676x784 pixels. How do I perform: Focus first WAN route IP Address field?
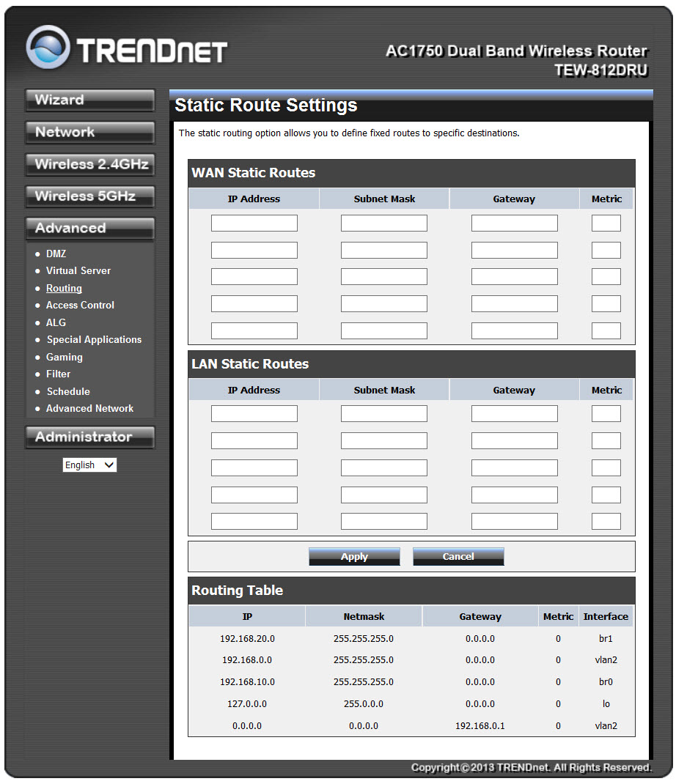point(254,223)
